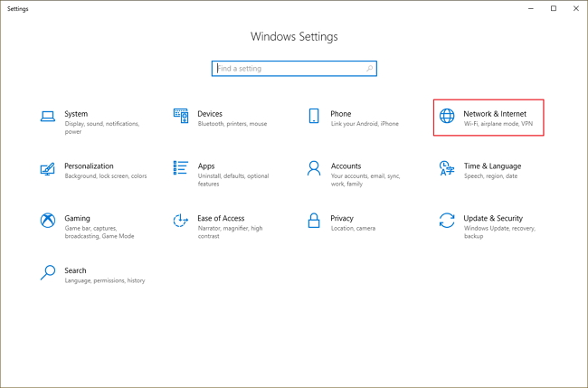The width and height of the screenshot is (588, 388).
Task: Click the Search magnifier category icon
Action: (47, 273)
